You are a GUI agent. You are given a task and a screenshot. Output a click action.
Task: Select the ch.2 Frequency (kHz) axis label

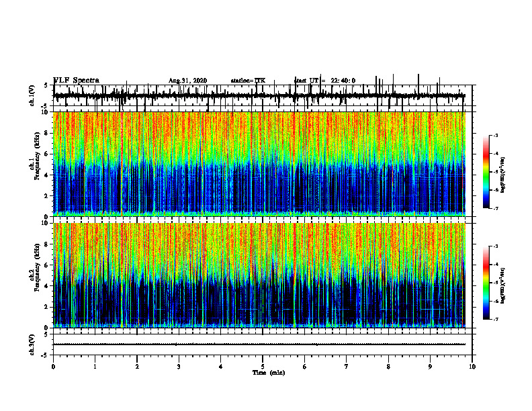(x=34, y=267)
